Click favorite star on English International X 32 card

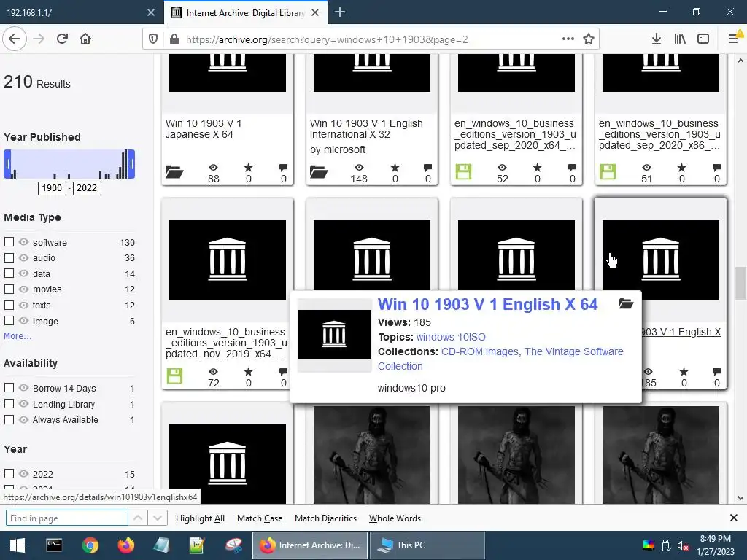coord(395,168)
